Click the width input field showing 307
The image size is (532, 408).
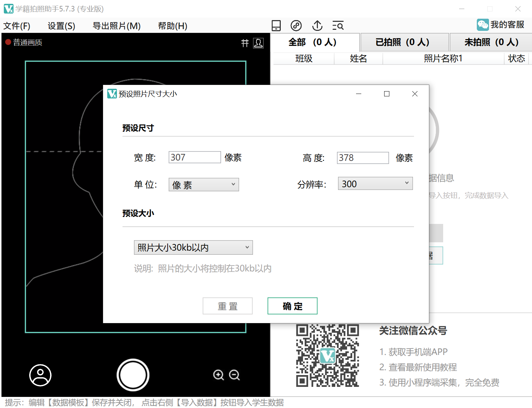coord(194,157)
